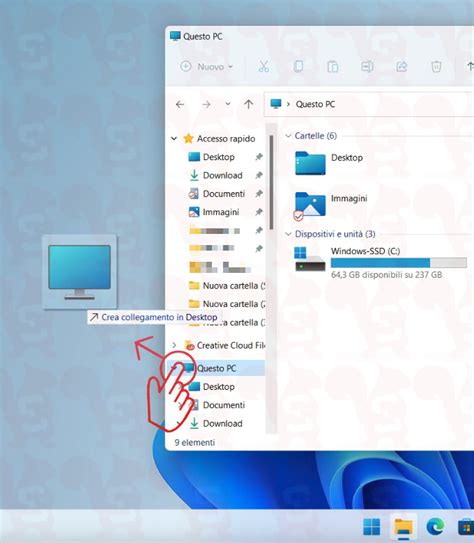Collapse the Accesso rapido tree node
Screen dimensions: 474x543
174,139
